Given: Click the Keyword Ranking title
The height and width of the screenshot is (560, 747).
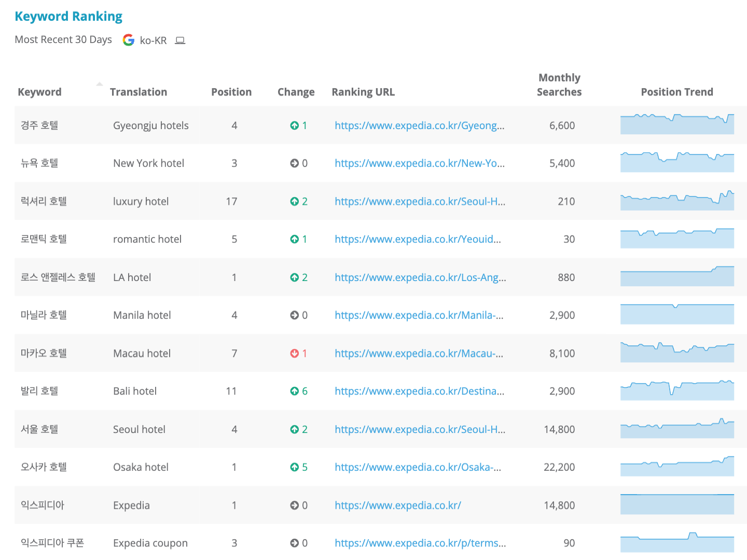Looking at the screenshot, I should pos(68,16).
